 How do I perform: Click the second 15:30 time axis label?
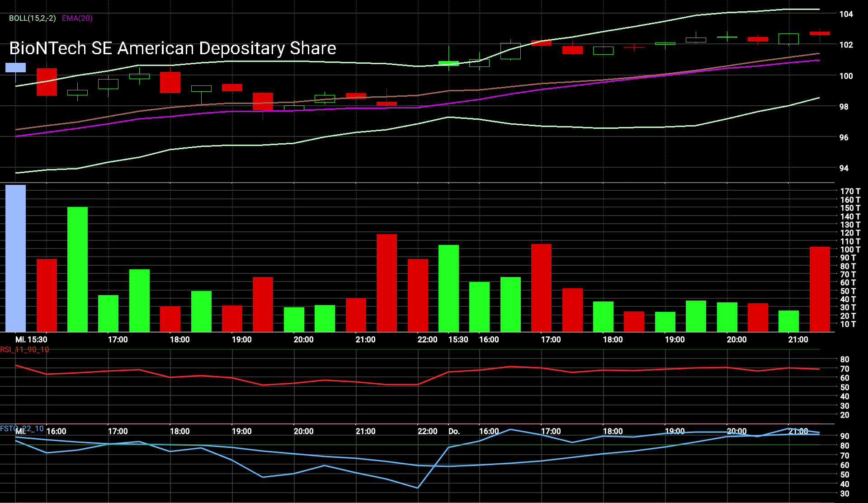pos(458,339)
